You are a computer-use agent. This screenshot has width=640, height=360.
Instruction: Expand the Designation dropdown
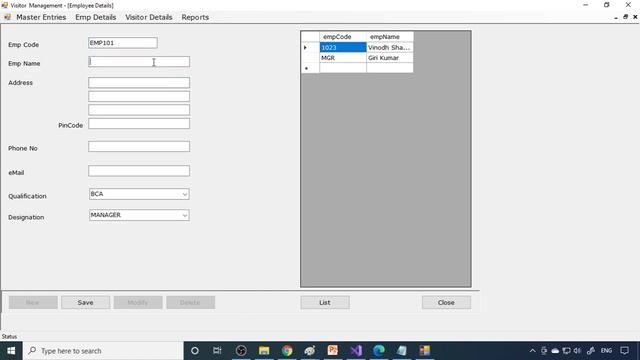184,215
